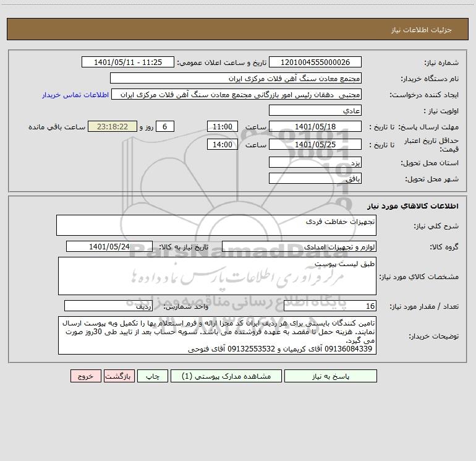Click label 'تاریخ و ساعت اعلان عمومی:'
476x461 pixels.
221,62
